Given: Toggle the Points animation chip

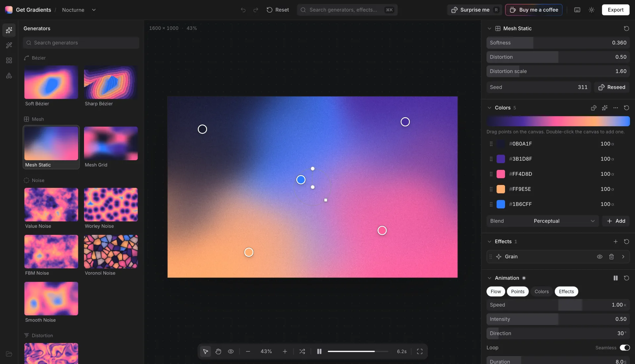Looking at the screenshot, I should click(518, 292).
